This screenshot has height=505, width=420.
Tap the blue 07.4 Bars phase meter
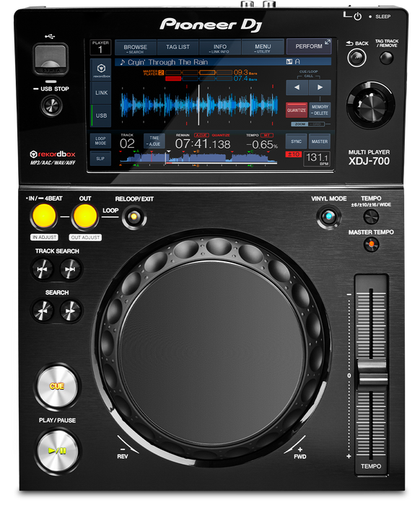(211, 79)
